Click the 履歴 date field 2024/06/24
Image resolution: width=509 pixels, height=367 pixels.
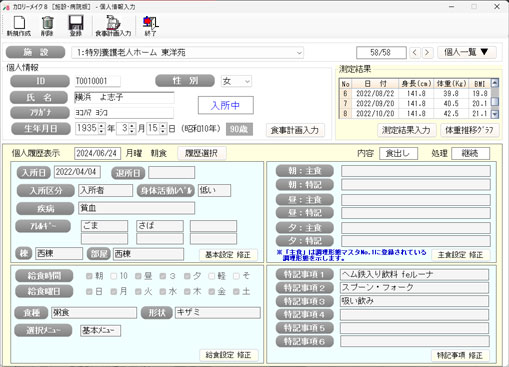click(97, 153)
